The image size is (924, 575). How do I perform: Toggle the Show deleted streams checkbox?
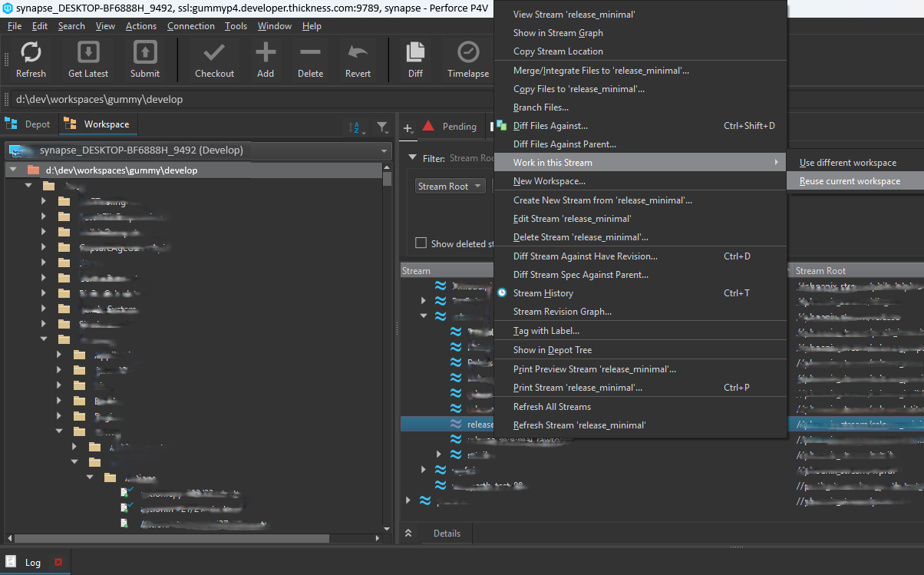(x=421, y=243)
